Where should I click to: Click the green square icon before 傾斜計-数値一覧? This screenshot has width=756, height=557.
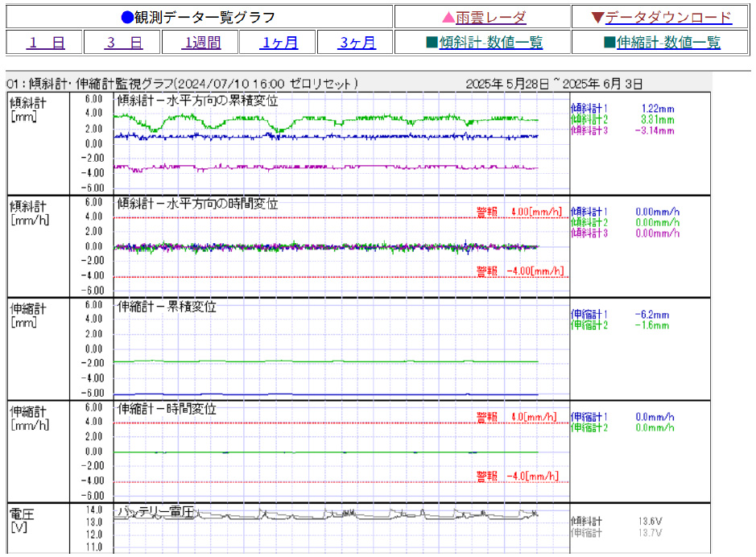click(x=432, y=43)
